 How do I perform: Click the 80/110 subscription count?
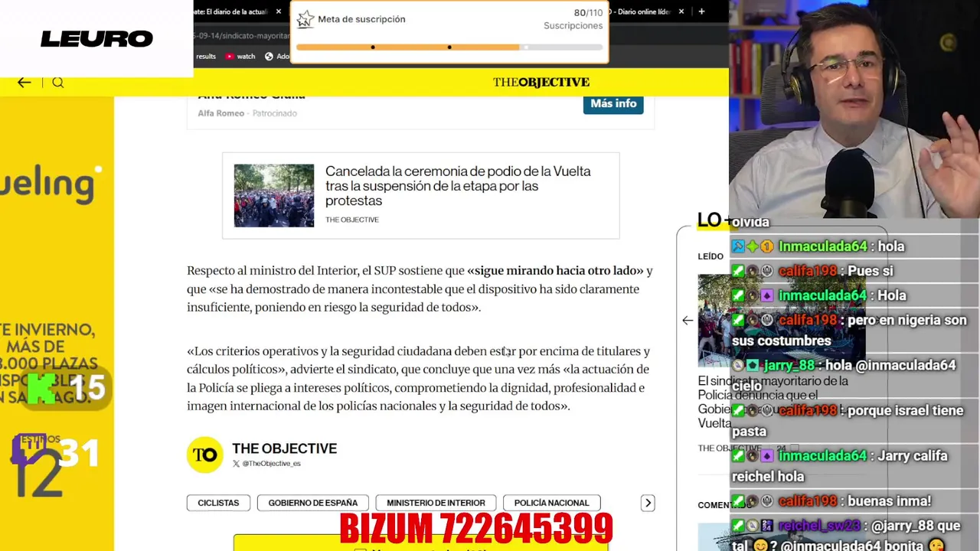(x=588, y=13)
